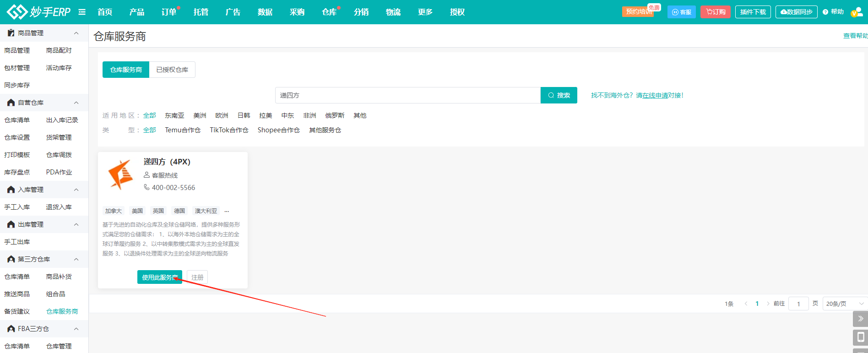The height and width of the screenshot is (353, 868).
Task: Click the next page arrow
Action: click(768, 304)
